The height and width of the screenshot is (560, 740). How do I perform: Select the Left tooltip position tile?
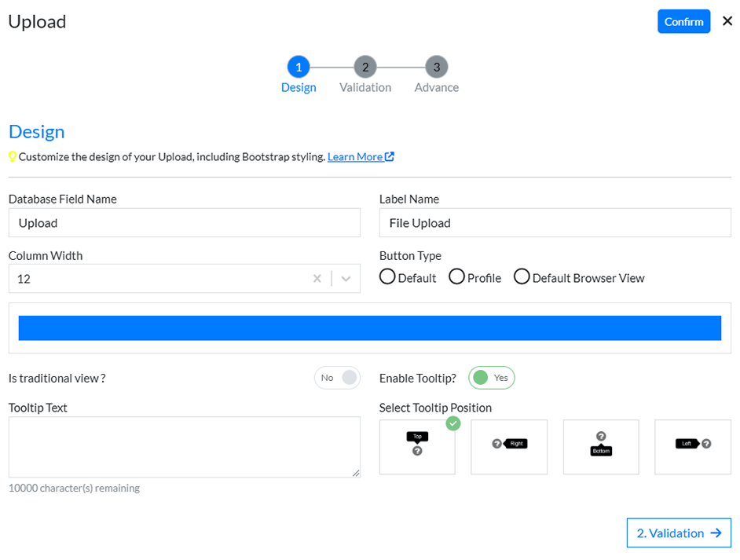point(693,447)
